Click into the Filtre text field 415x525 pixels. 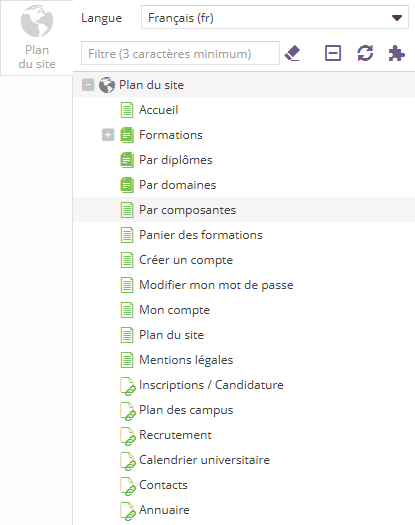click(180, 53)
